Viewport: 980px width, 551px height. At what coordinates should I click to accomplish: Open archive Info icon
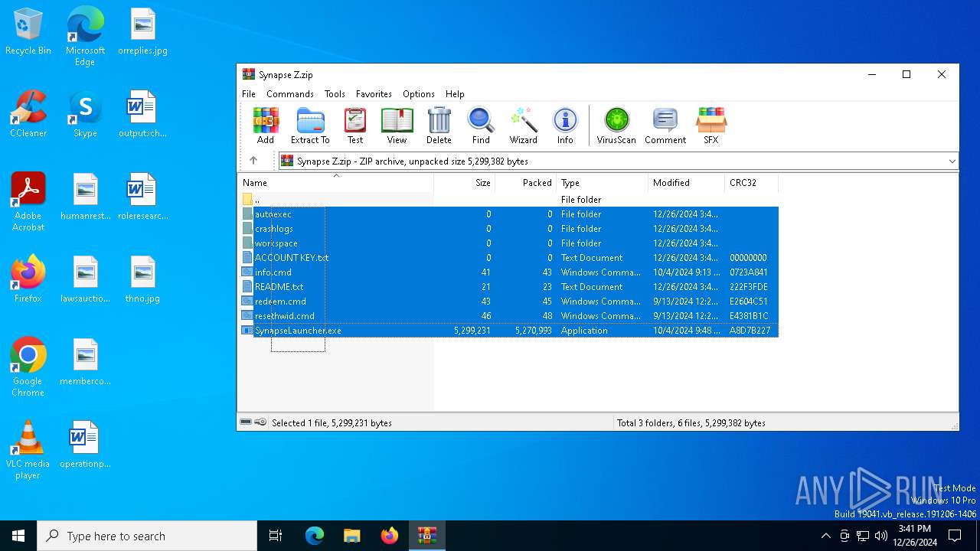(565, 126)
